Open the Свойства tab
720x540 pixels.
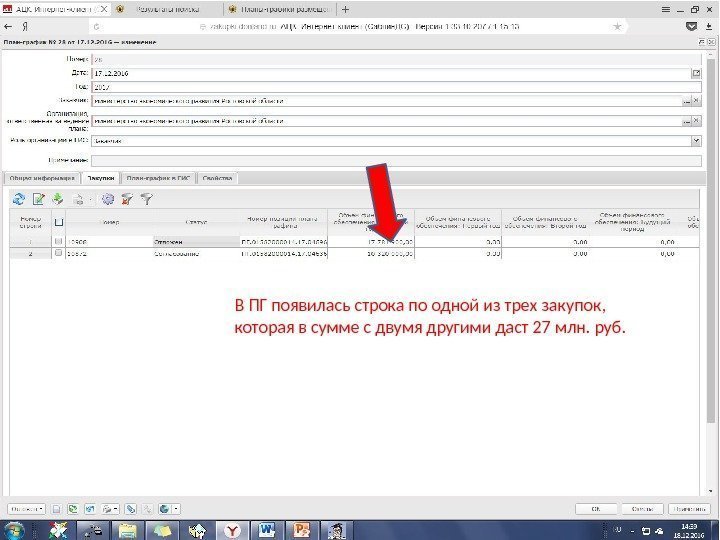(217, 178)
